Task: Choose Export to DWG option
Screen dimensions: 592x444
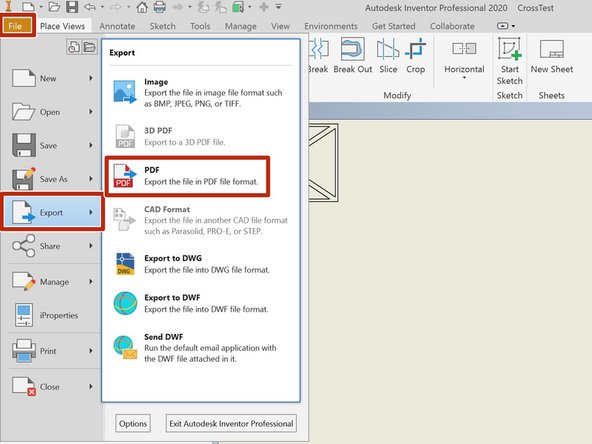Action: tap(201, 264)
